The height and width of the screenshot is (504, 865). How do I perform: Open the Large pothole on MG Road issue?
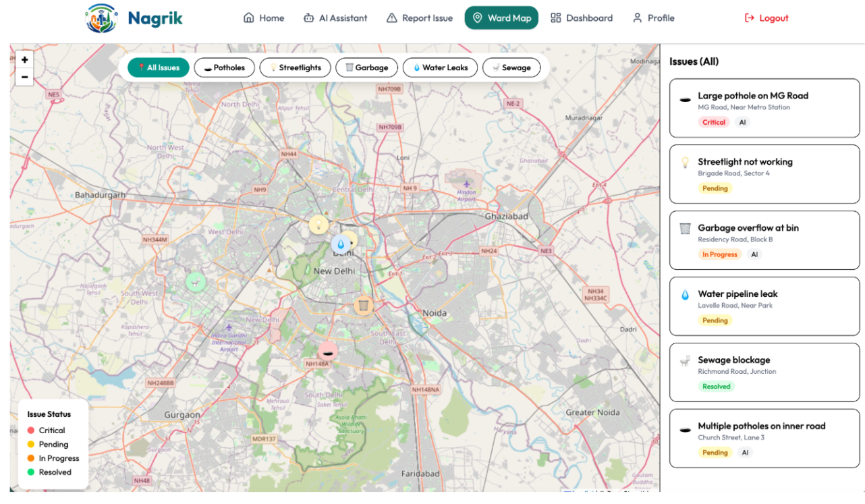[x=764, y=108]
